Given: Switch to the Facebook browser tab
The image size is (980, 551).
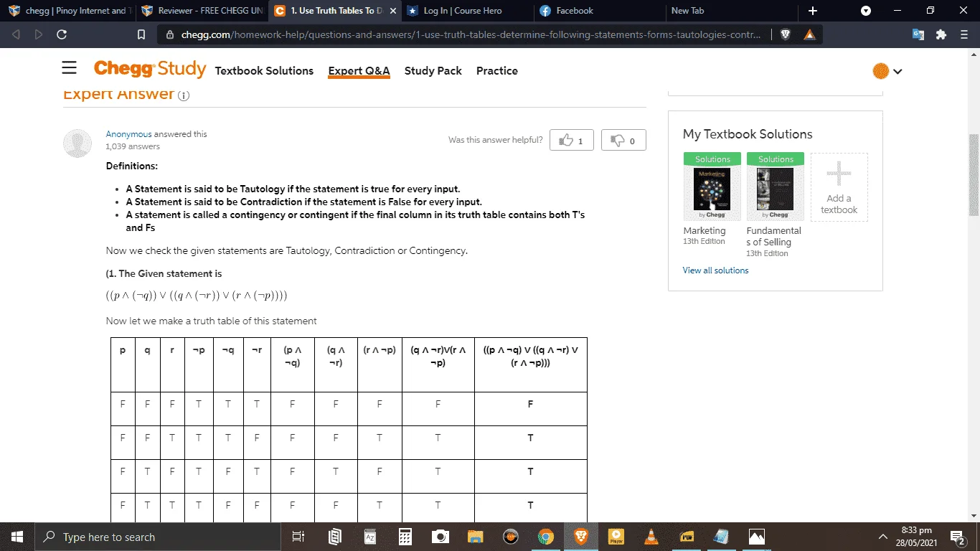Looking at the screenshot, I should tap(600, 11).
